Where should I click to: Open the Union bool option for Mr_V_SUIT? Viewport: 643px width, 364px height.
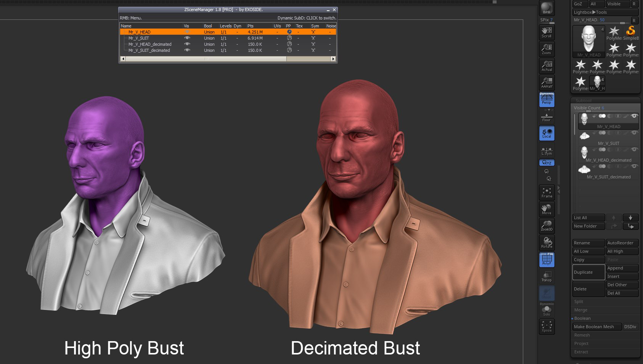209,38
